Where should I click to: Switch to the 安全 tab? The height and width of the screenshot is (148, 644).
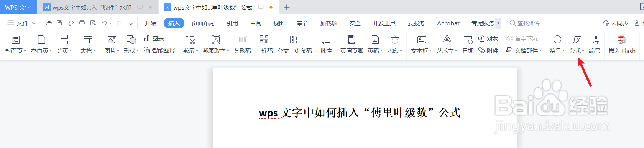click(x=355, y=23)
